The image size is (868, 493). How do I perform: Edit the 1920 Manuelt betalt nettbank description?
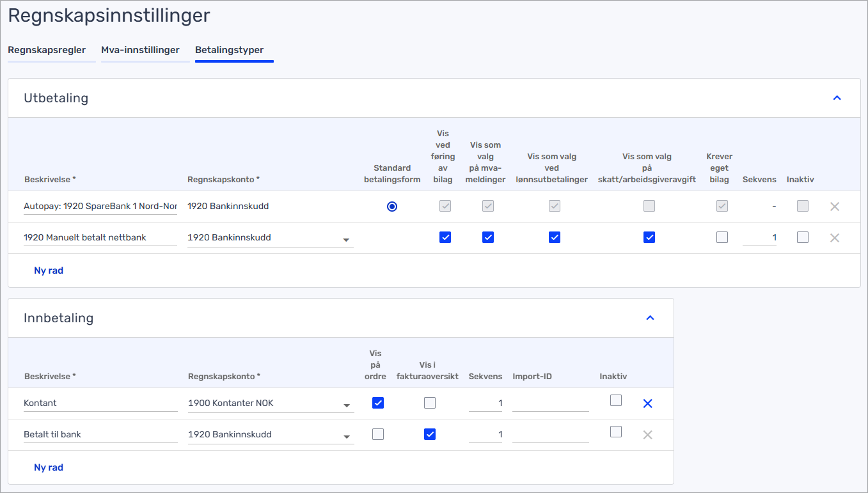pos(100,238)
